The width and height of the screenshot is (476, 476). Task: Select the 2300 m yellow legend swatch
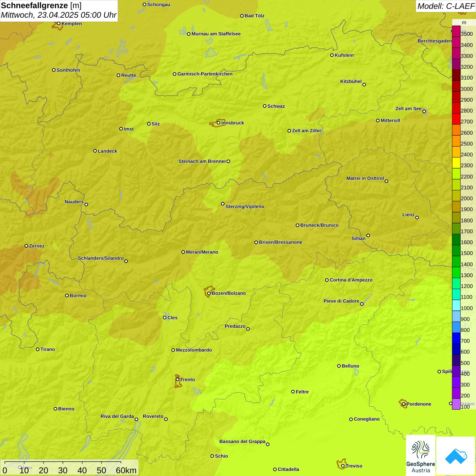(456, 163)
